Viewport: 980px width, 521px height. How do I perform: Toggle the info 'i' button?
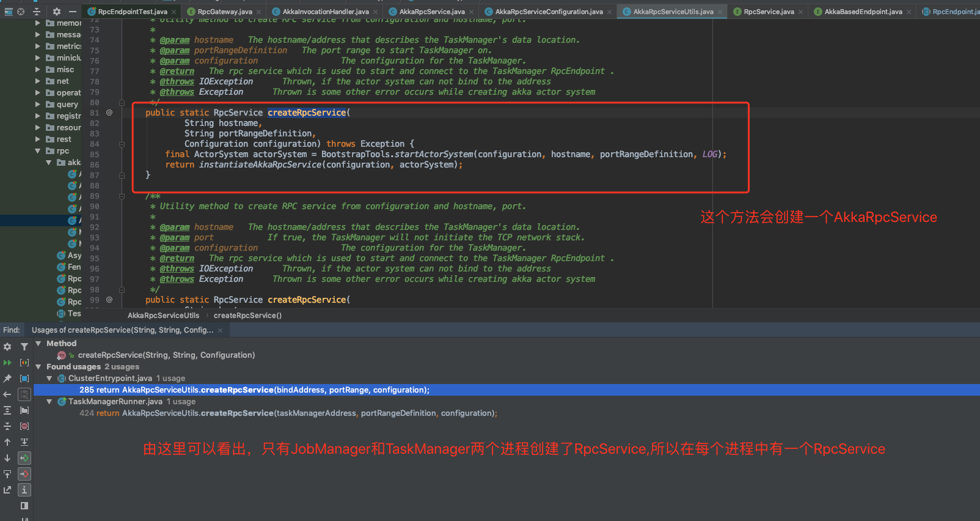[x=24, y=490]
